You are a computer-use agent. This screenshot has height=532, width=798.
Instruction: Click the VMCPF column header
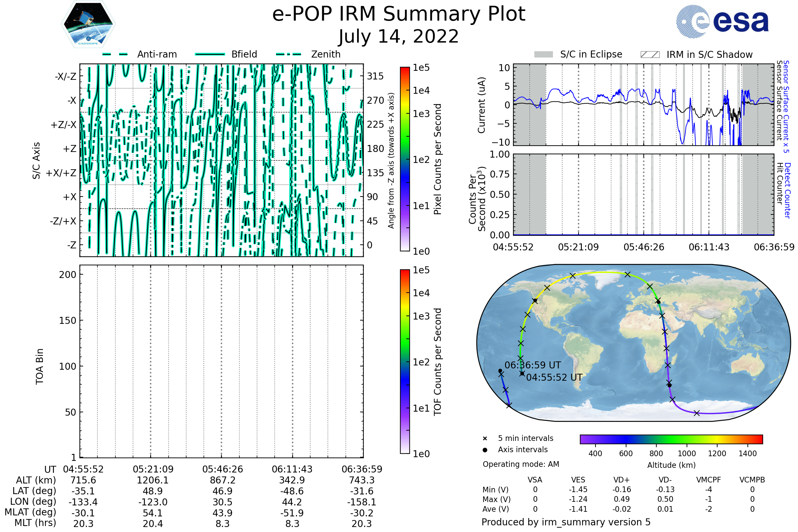(709, 480)
